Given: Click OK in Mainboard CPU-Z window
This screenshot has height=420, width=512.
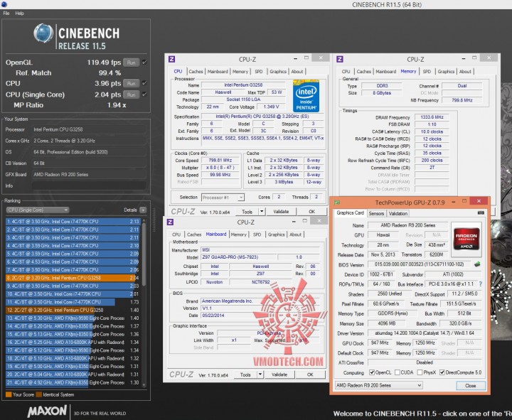Looking at the screenshot, I should [x=310, y=375].
